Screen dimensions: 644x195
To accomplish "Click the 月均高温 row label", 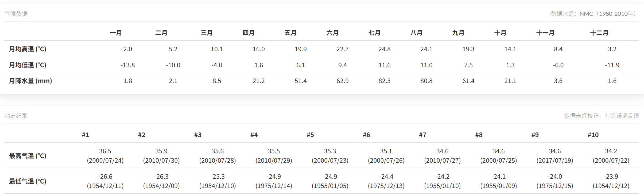I will click(x=28, y=49).
